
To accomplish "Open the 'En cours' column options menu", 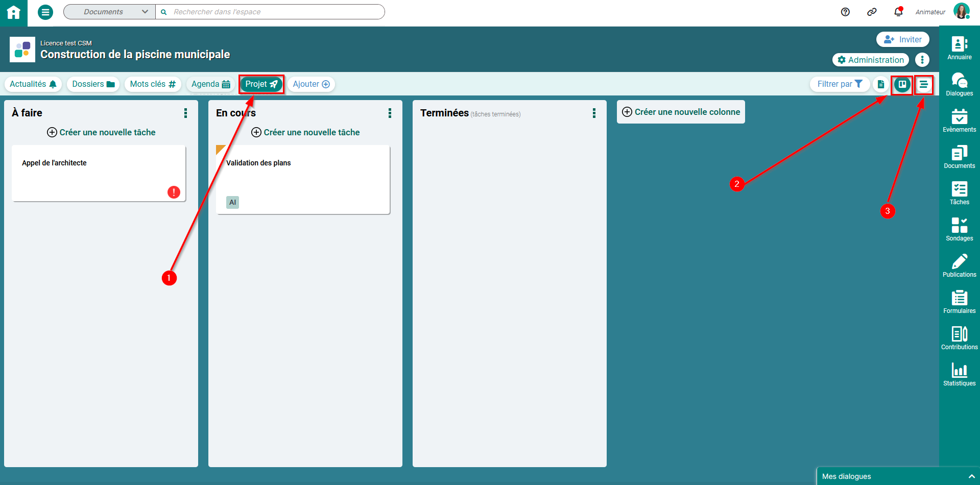I will tap(390, 113).
